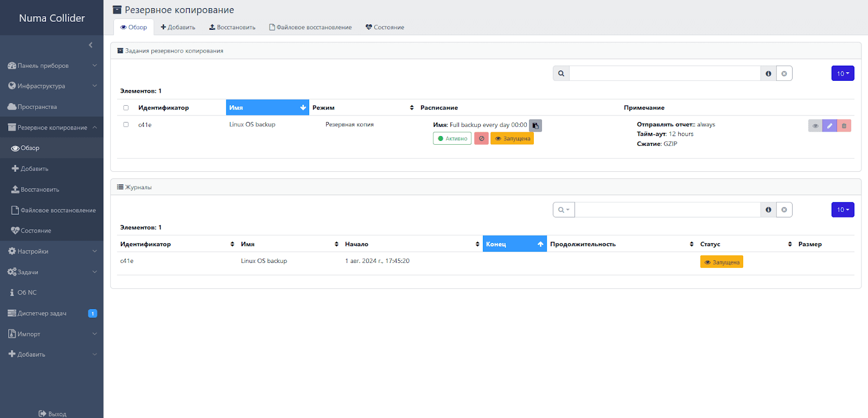Screen dimensions: 868x418
Task: Tick the checkbox for job c41e
Action: click(x=126, y=125)
